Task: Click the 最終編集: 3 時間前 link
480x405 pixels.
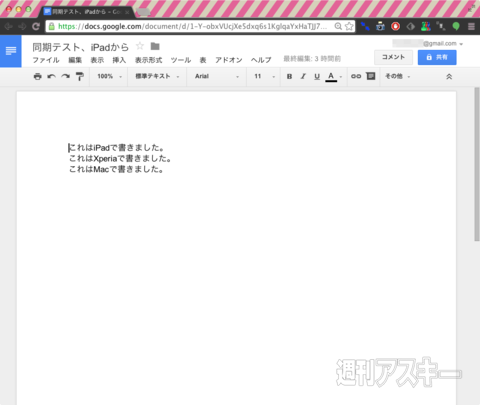Action: tap(312, 59)
